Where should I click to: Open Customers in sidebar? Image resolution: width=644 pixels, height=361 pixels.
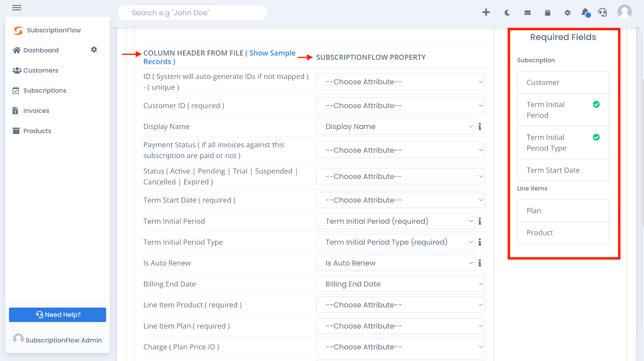click(35, 70)
